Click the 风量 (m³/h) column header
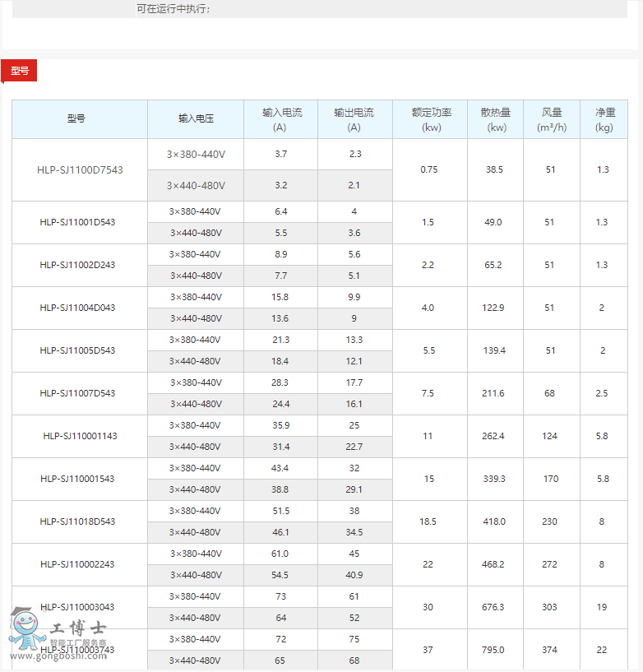 point(551,119)
